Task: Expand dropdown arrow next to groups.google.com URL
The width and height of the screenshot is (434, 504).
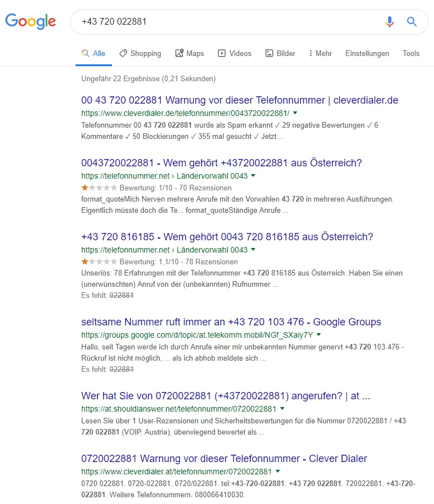Action: point(319,335)
